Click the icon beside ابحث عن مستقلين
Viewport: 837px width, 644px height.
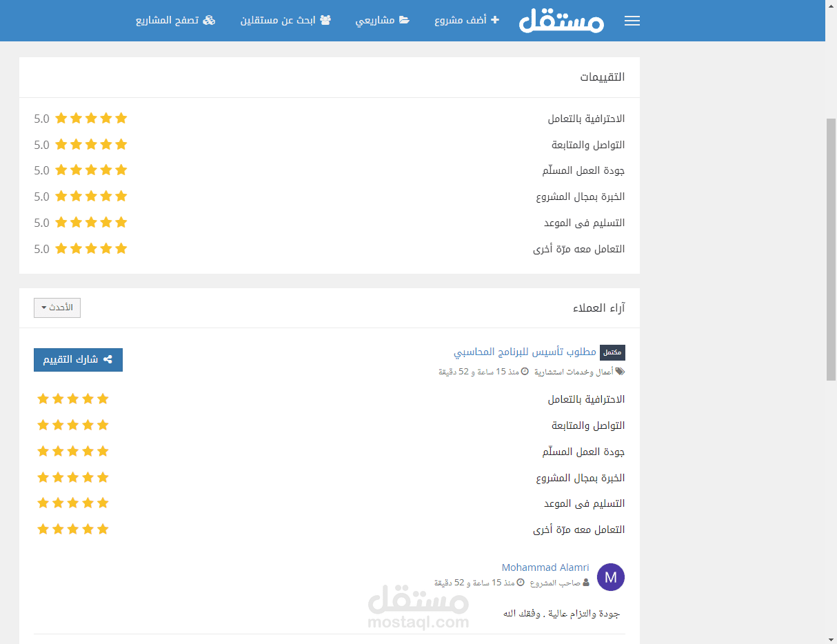click(x=327, y=19)
